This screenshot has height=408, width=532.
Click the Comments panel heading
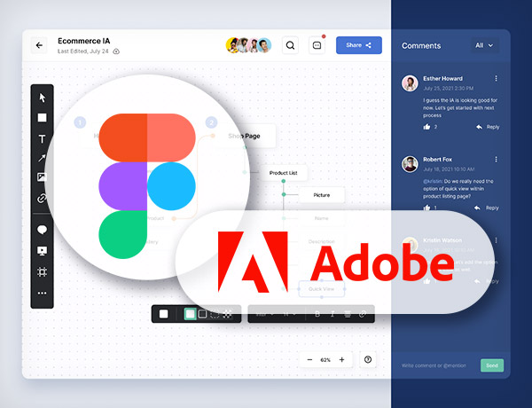point(421,46)
